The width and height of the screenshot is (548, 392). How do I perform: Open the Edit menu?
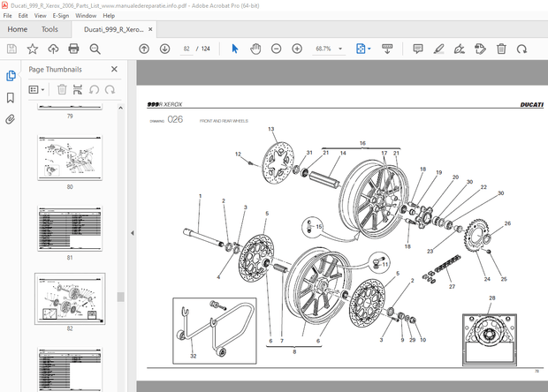tap(23, 16)
